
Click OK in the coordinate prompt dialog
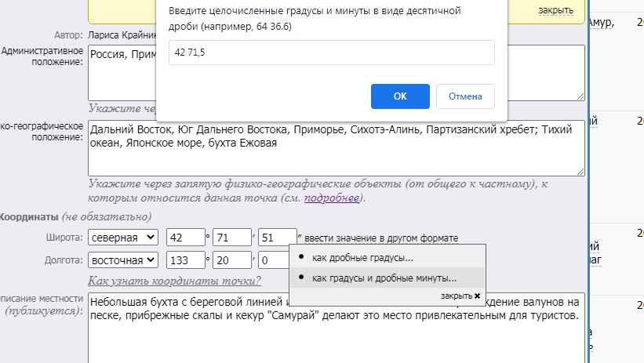pyautogui.click(x=400, y=96)
